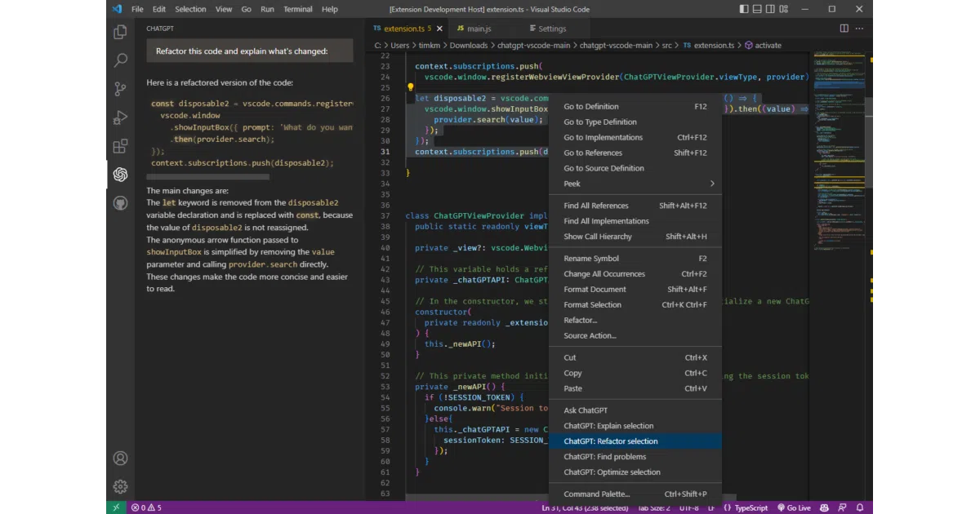
Task: Select Command Palette in context menu
Action: [635, 494]
